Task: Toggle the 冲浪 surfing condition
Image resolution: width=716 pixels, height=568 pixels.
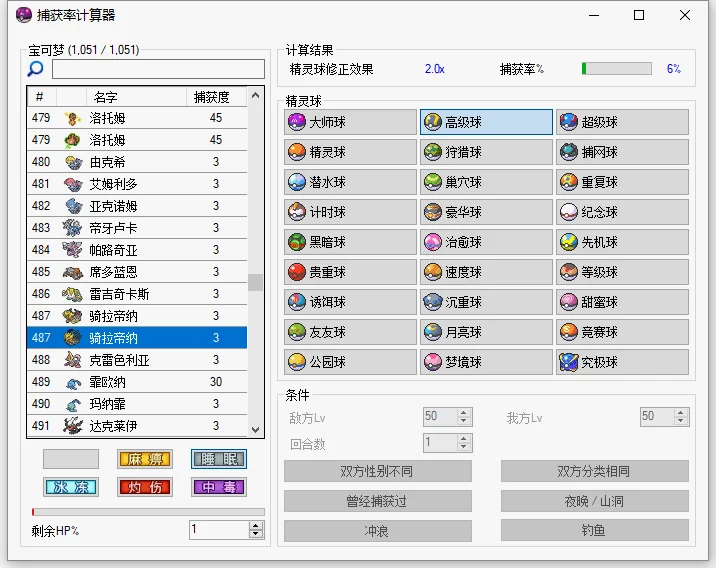Action: (378, 531)
